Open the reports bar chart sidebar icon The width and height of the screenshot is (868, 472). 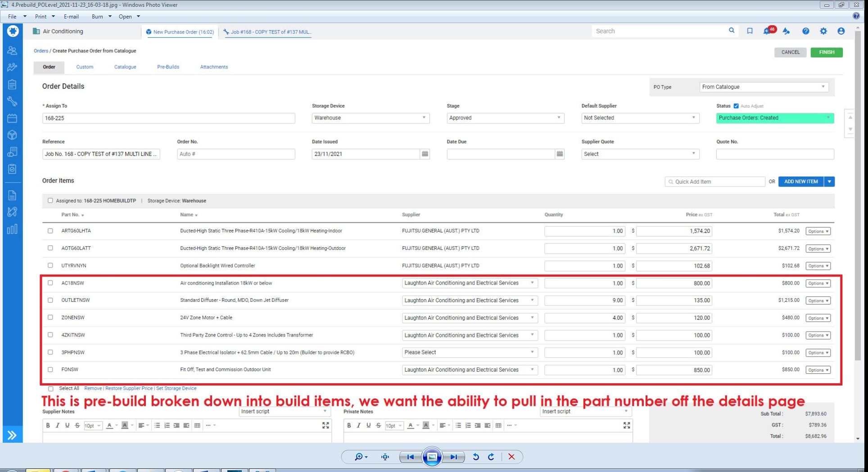tap(12, 229)
